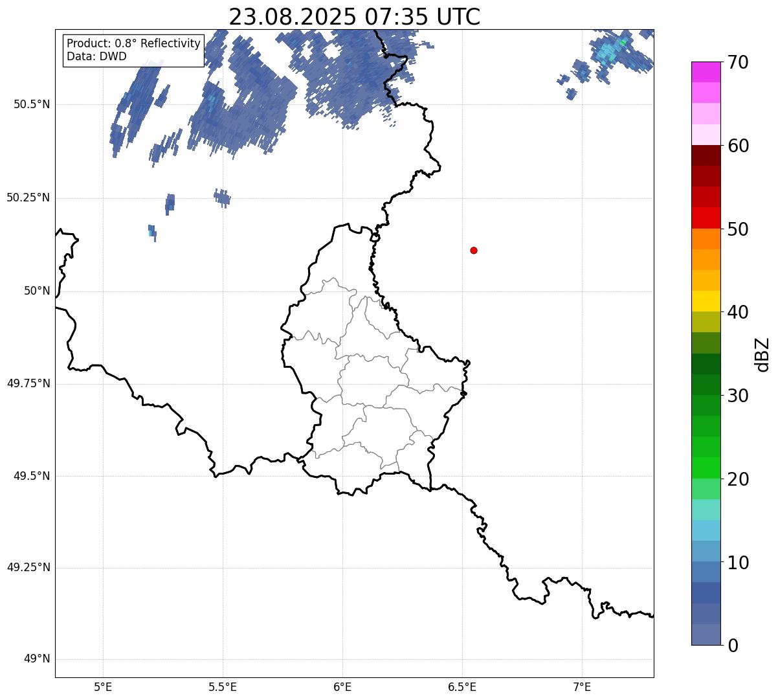Click the turquoise colorbar segment near 17

click(706, 510)
